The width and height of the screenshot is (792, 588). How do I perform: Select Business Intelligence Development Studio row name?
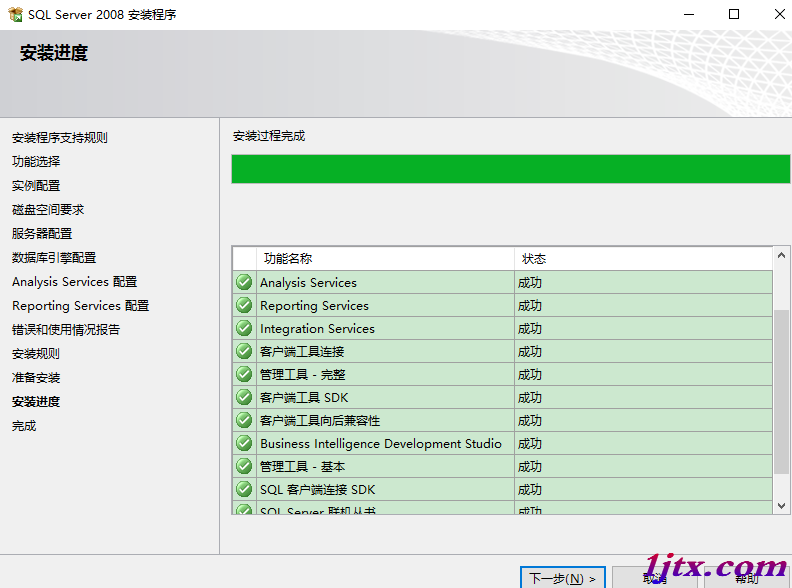pyautogui.click(x=381, y=444)
